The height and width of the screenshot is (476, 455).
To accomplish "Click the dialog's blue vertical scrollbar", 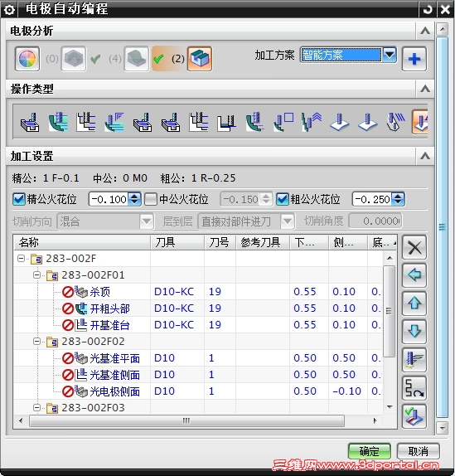I will click(443, 227).
